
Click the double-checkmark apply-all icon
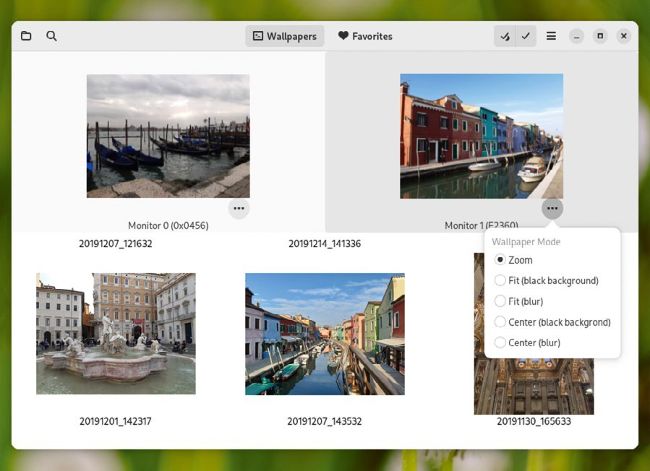[505, 36]
